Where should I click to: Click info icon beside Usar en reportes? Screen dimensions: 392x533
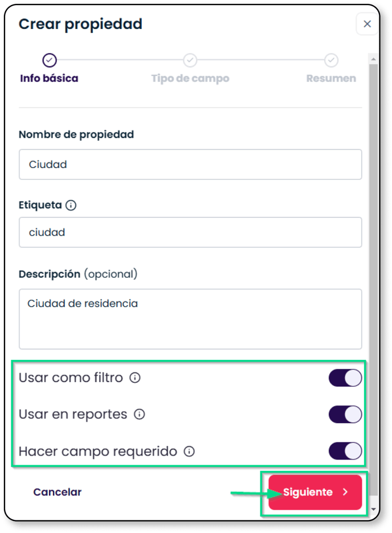pyautogui.click(x=140, y=415)
